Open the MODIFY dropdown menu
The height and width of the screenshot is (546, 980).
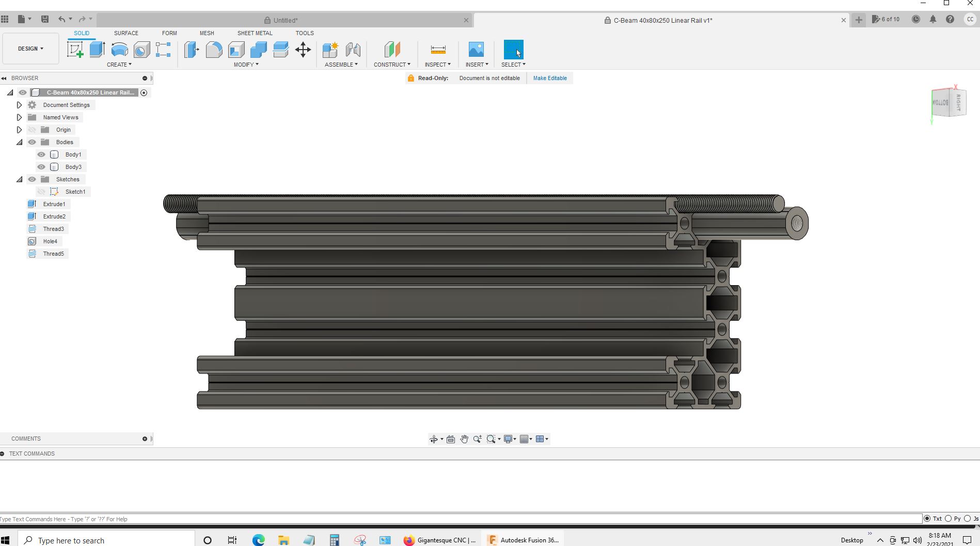click(246, 65)
